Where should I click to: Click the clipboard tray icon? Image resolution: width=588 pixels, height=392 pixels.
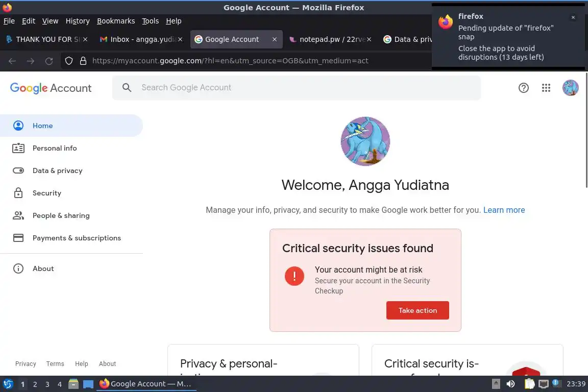point(529,384)
